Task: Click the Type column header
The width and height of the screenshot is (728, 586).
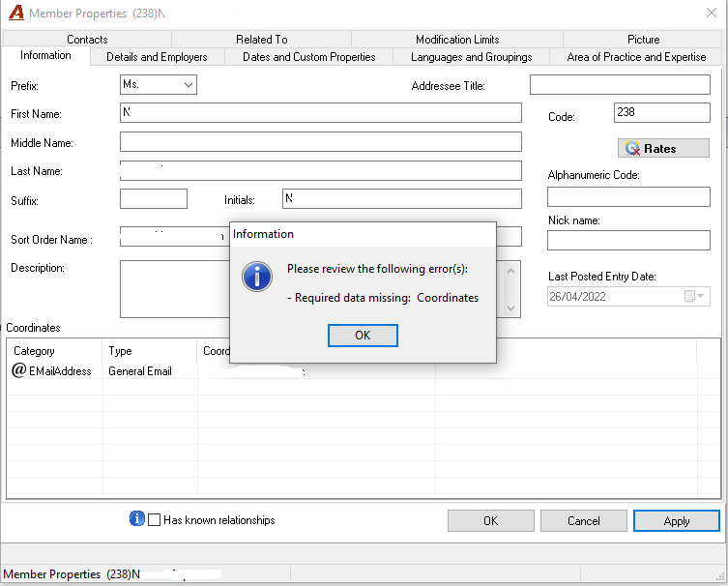Action: pos(150,351)
